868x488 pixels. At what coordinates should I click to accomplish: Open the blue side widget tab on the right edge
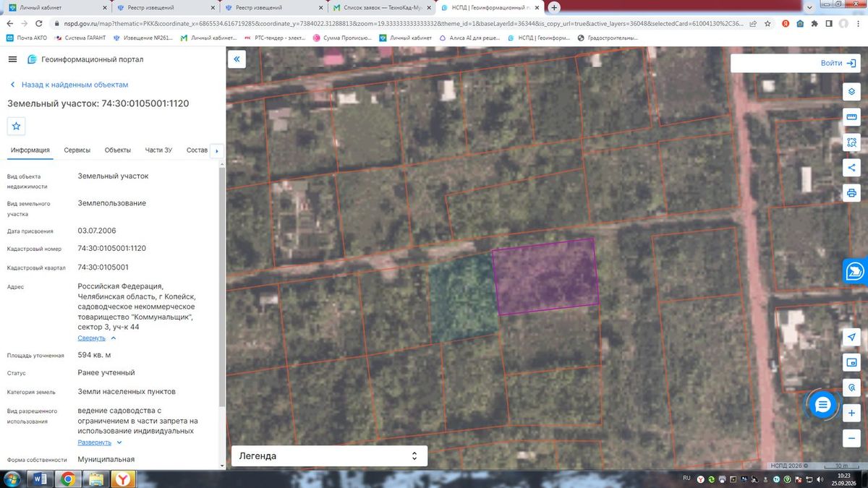point(856,270)
